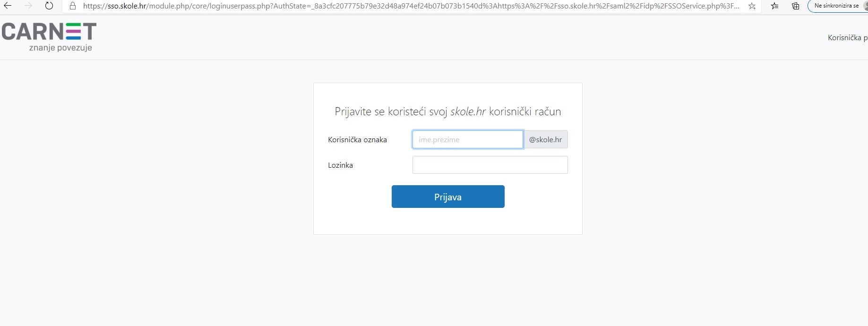Click the 'znanje povezuje' tagline under logo
Viewport: 868px width, 326px height.
[x=60, y=48]
